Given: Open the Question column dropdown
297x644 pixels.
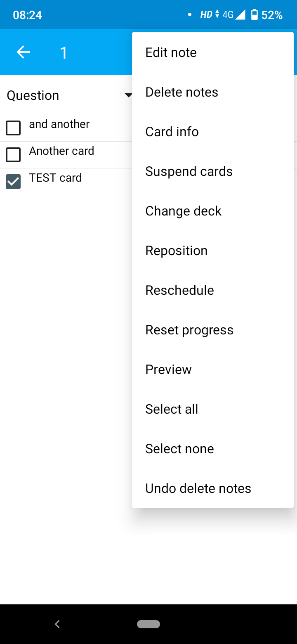Looking at the screenshot, I should 128,95.
